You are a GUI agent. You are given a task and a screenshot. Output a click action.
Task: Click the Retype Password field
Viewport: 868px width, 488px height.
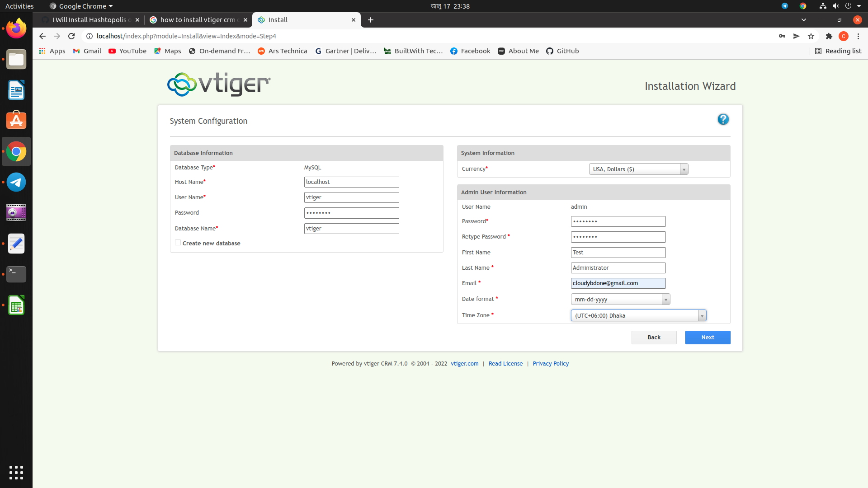pos(618,237)
